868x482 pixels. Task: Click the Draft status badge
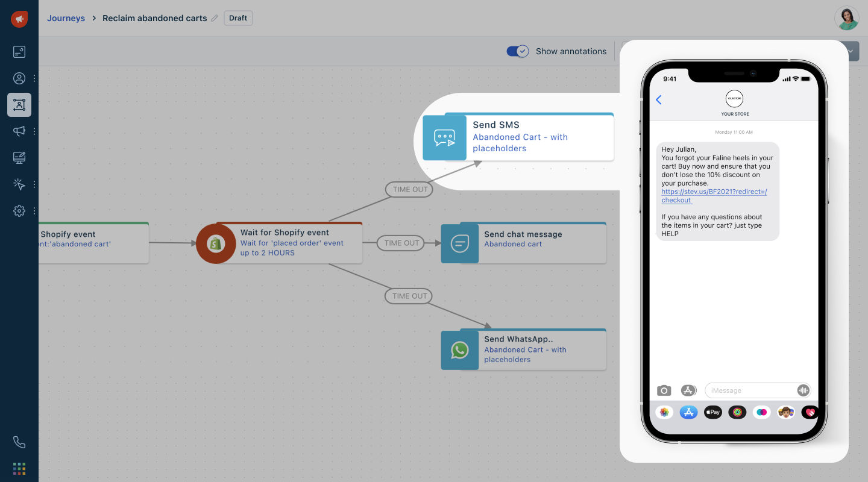(x=238, y=18)
